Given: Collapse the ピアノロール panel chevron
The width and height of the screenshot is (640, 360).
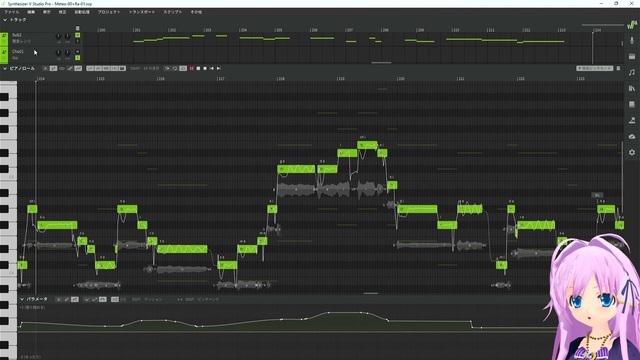Looking at the screenshot, I should click(x=5, y=69).
